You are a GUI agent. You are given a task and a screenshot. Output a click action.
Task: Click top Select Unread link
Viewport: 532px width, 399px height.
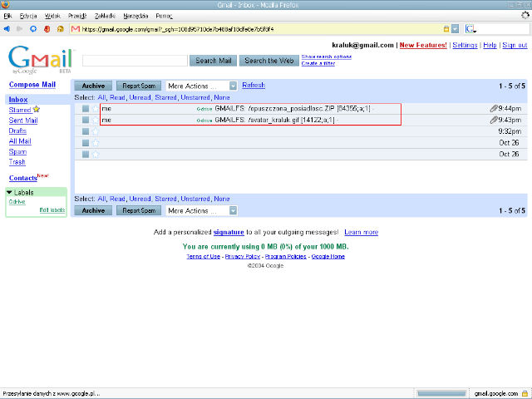140,98
